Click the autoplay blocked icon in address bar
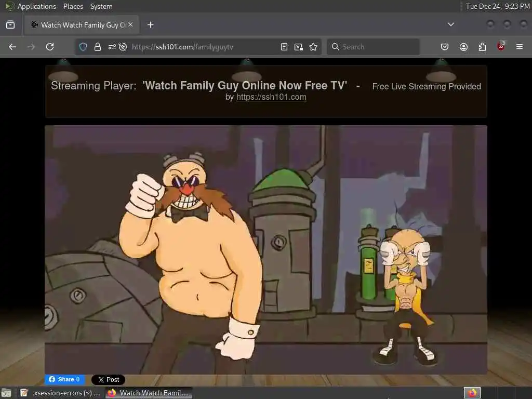532x399 pixels. 123,47
